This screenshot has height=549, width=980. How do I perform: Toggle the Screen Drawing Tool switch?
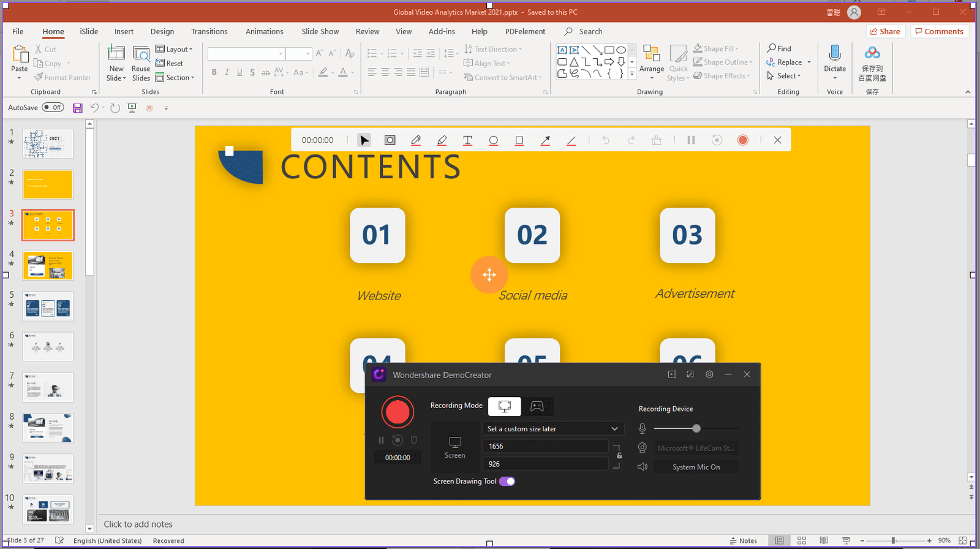pos(507,481)
